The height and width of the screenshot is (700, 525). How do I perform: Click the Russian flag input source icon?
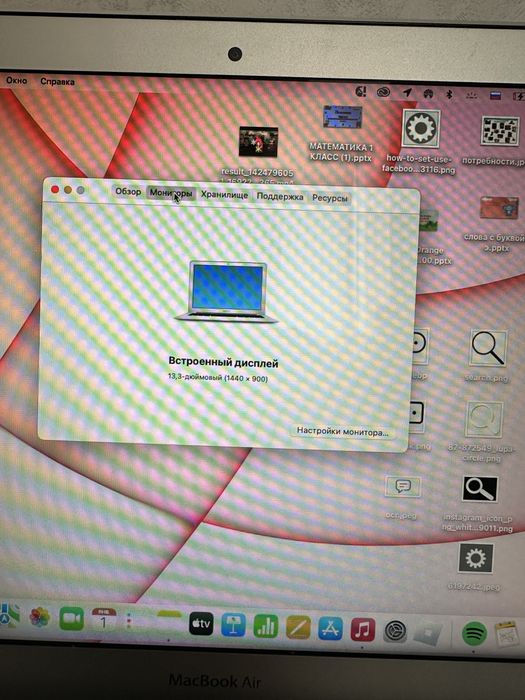[496, 95]
